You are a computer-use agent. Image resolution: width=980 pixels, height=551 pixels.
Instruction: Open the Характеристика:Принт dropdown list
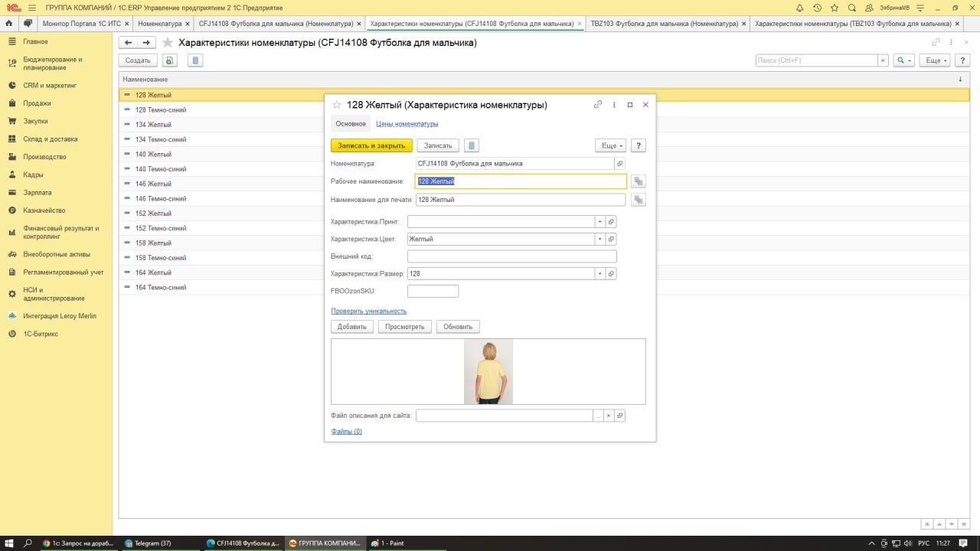click(600, 221)
